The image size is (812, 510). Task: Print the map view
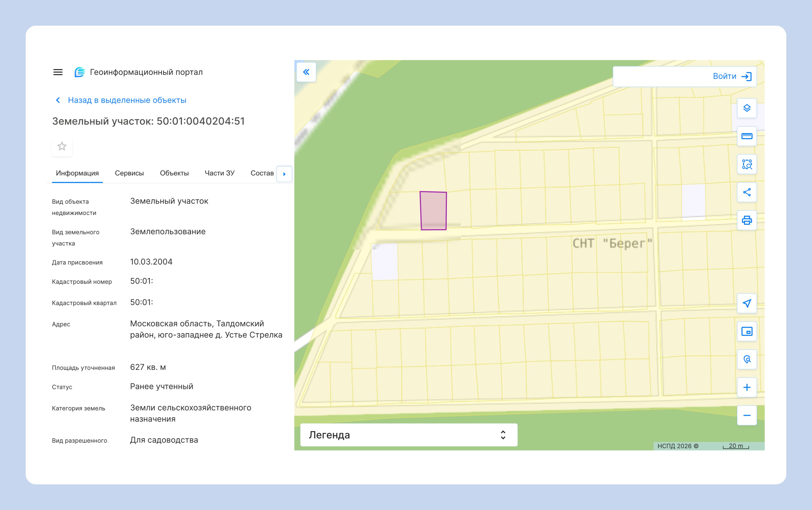point(746,220)
